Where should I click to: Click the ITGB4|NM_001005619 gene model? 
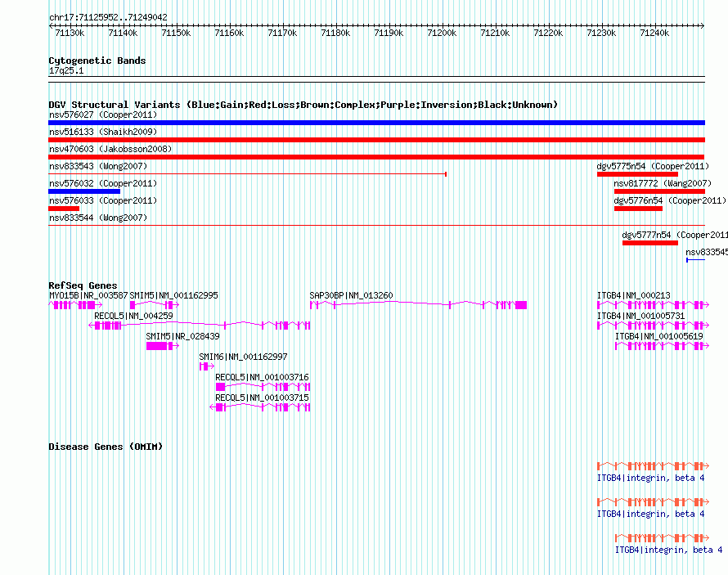pos(662,346)
